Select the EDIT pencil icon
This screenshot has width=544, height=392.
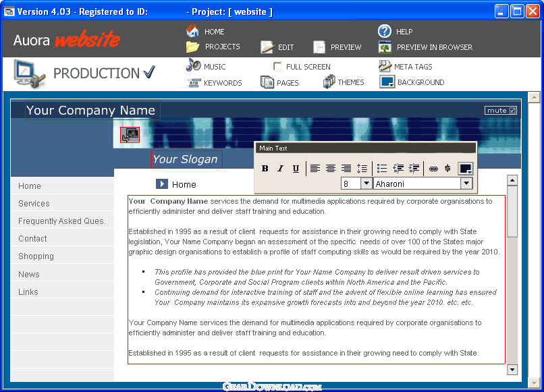pos(267,47)
